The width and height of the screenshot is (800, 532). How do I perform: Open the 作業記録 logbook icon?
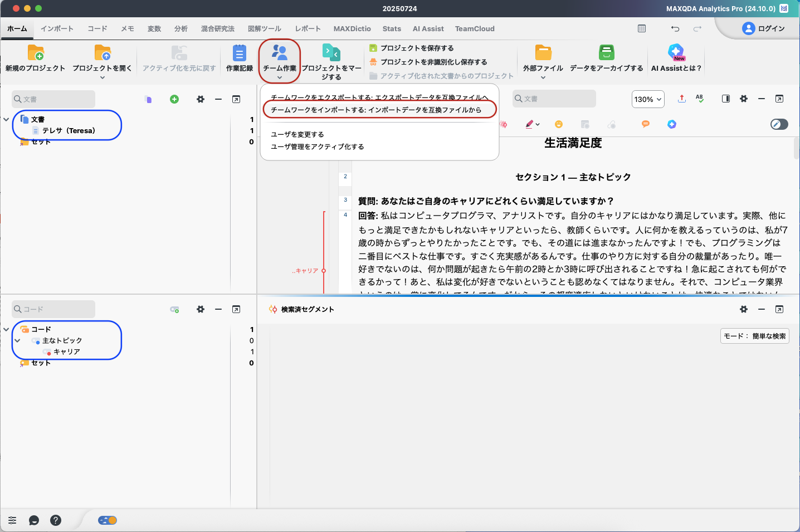point(240,53)
